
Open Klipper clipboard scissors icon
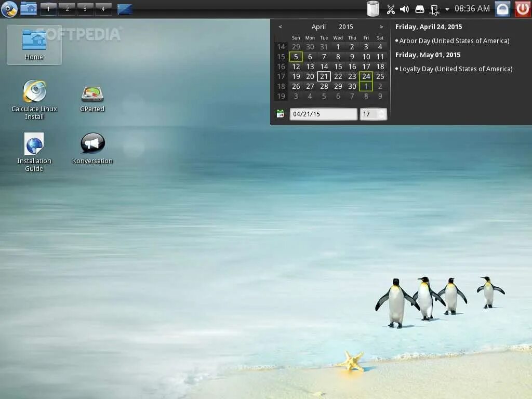click(391, 9)
